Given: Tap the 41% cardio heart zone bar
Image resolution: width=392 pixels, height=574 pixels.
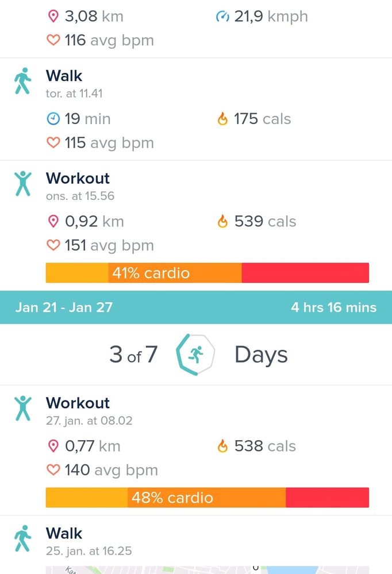Looking at the screenshot, I should (x=207, y=273).
